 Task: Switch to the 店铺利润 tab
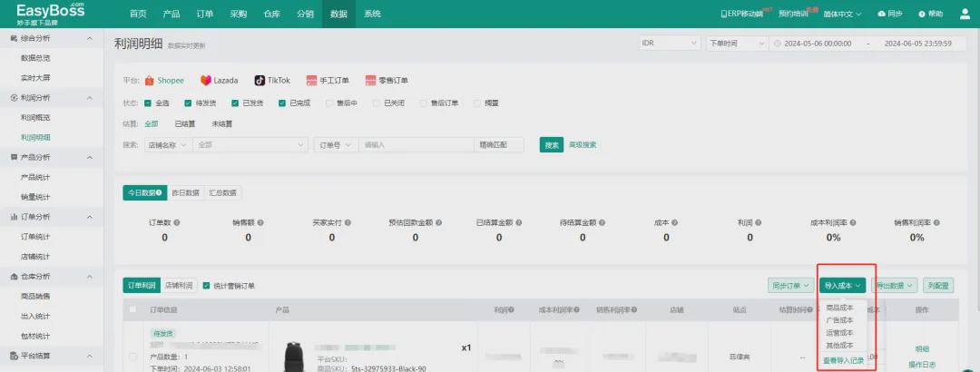click(x=179, y=286)
